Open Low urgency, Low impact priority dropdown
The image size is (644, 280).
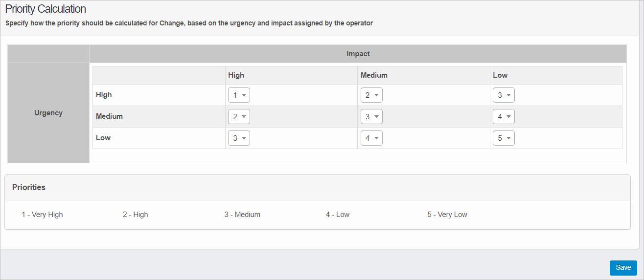[504, 138]
